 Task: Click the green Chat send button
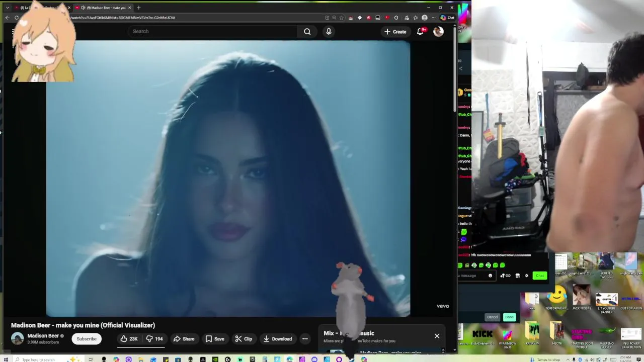click(540, 276)
